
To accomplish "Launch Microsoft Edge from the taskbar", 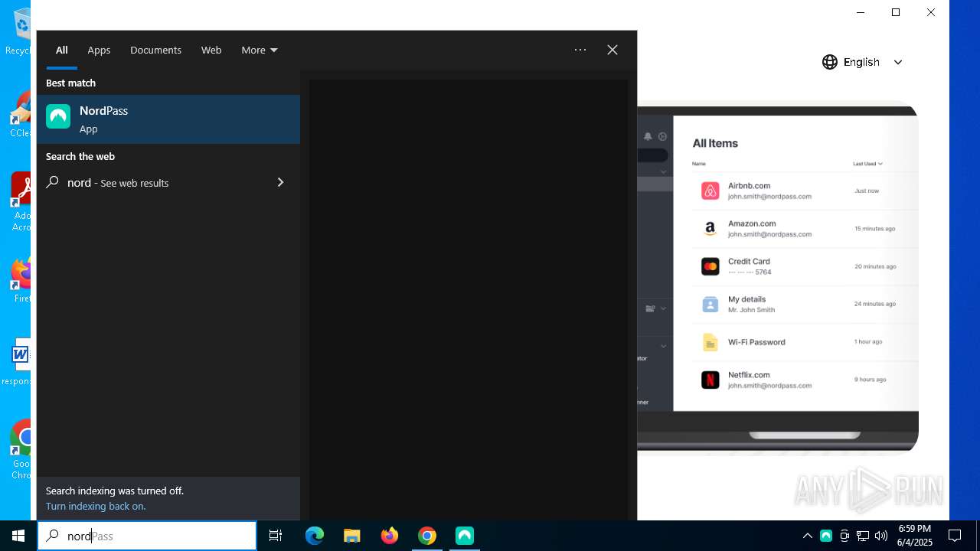I will 315,536.
